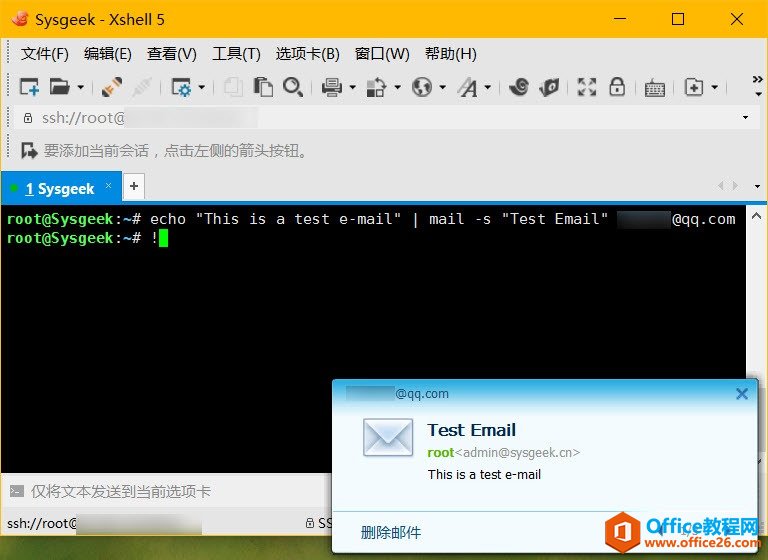Click the Encoding globe icon
768x560 pixels.
tap(422, 87)
